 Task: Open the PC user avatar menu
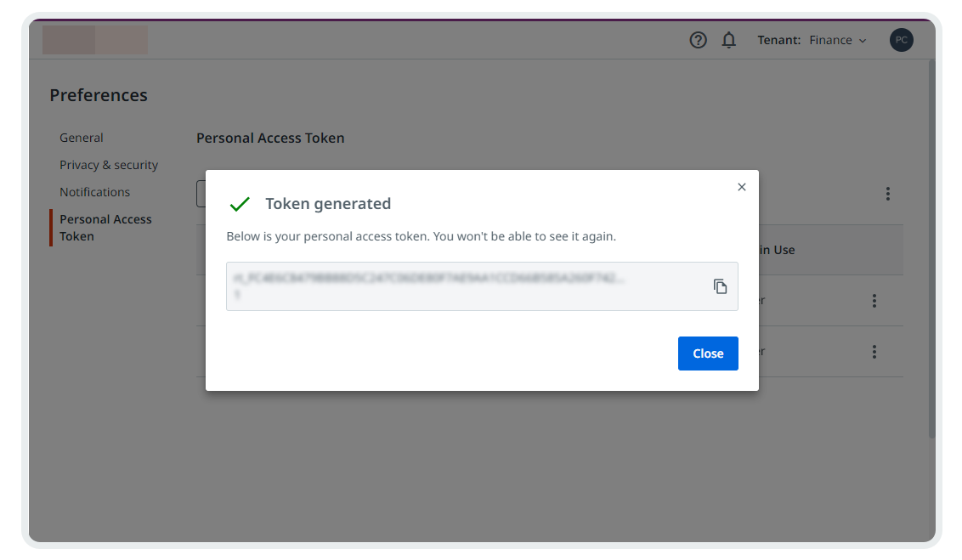click(x=902, y=40)
